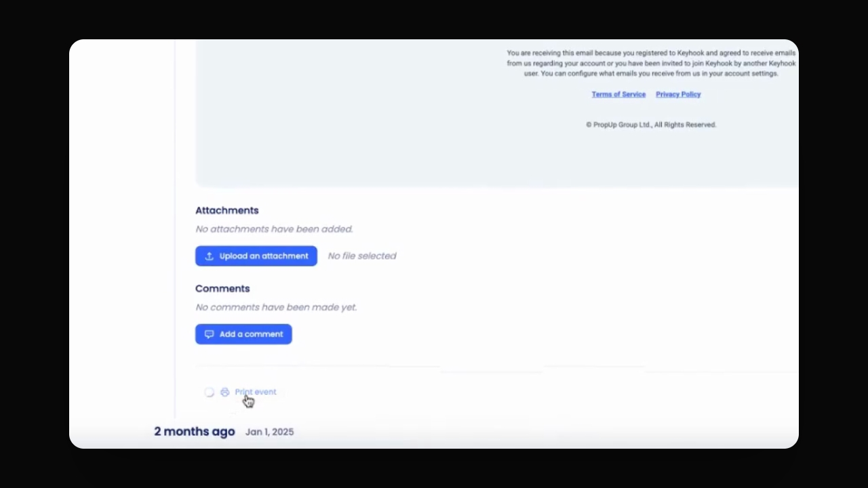Click the PropUp Group Ltd. copyright text

point(651,125)
